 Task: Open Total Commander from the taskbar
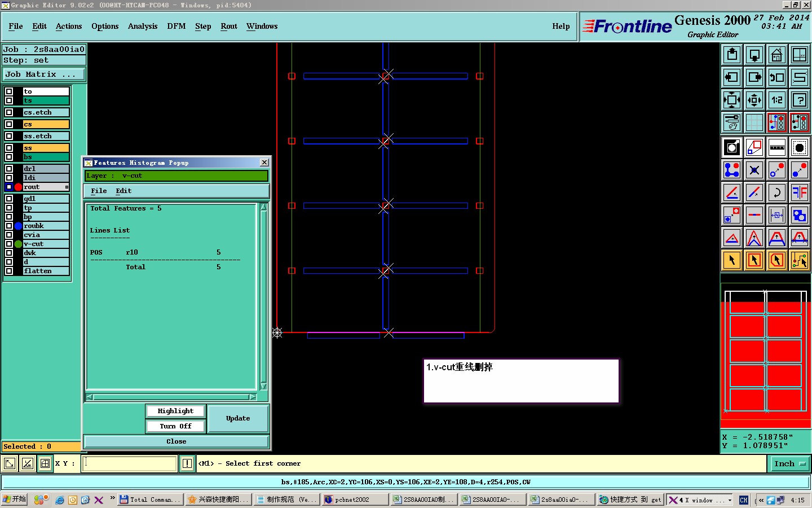[150, 500]
